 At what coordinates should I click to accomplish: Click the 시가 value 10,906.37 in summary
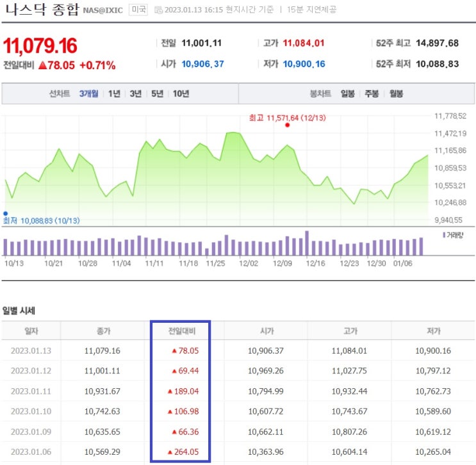203,64
